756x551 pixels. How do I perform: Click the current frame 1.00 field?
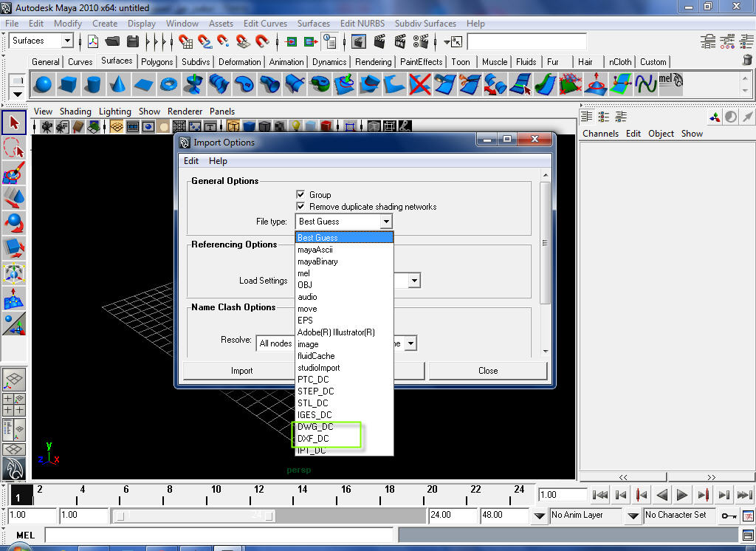tap(562, 495)
